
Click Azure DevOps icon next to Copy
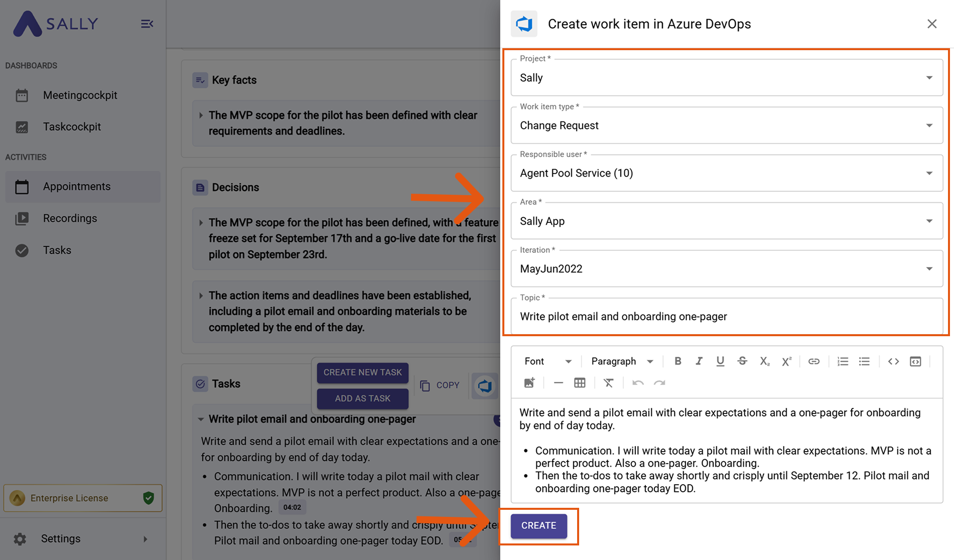coord(485,386)
